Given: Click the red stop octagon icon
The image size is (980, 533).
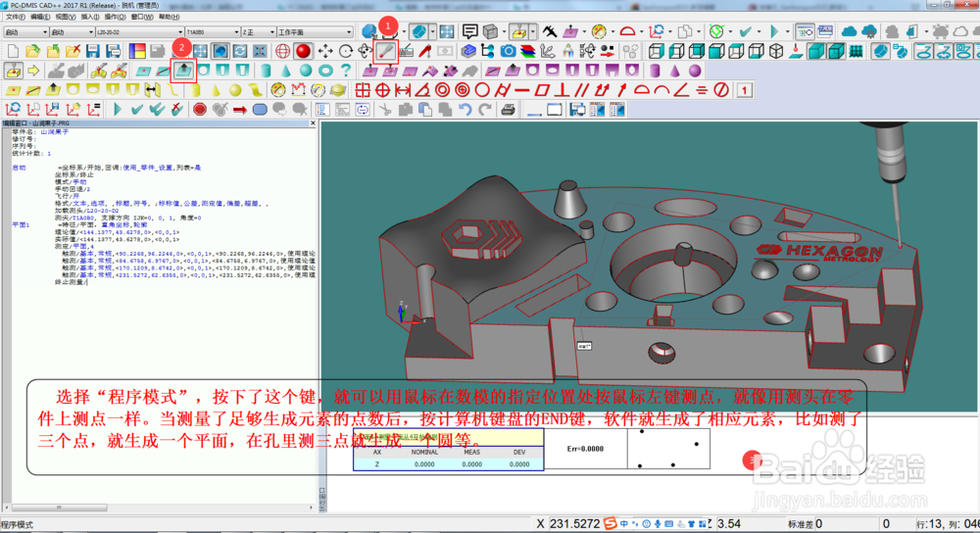Looking at the screenshot, I should coord(199,110).
